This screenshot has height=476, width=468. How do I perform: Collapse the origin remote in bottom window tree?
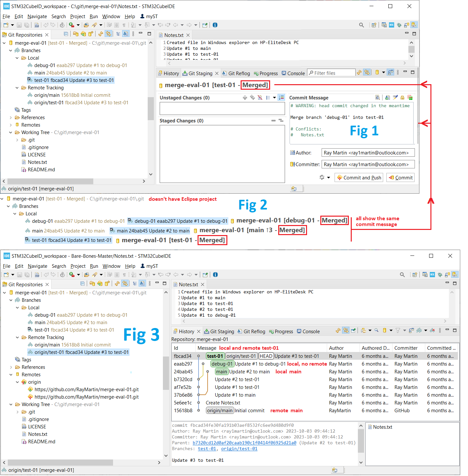click(x=17, y=382)
